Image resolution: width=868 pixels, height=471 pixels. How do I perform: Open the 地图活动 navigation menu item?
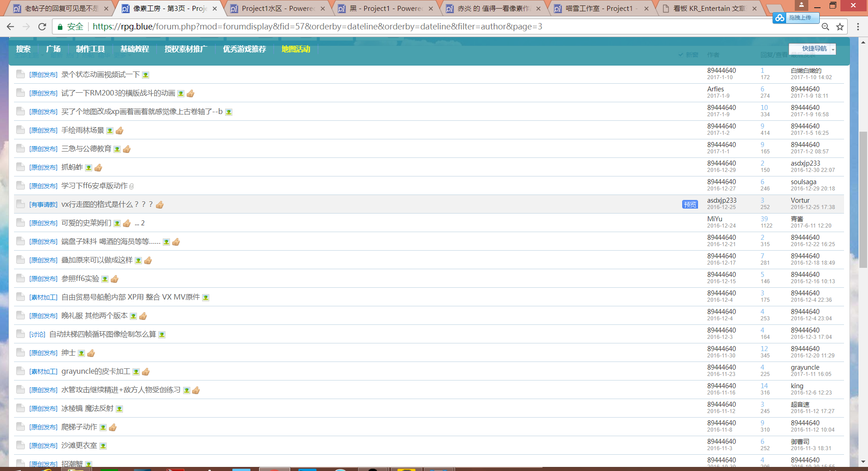[296, 49]
